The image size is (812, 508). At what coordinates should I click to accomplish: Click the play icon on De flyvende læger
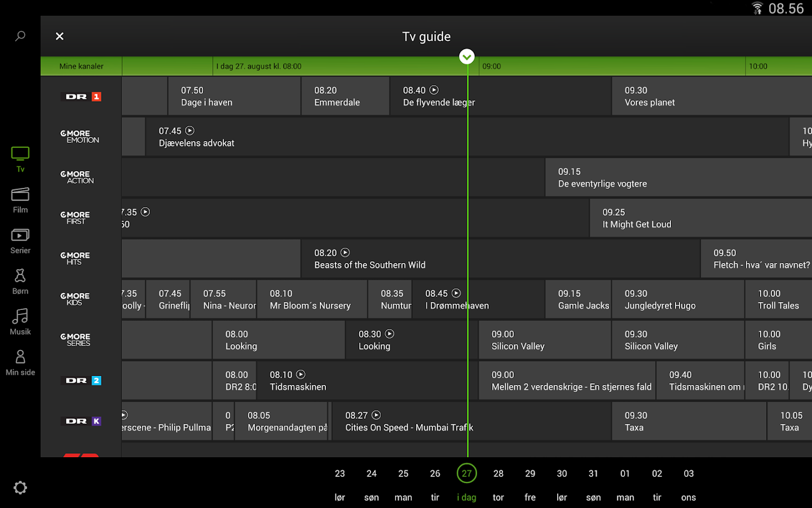coord(434,90)
